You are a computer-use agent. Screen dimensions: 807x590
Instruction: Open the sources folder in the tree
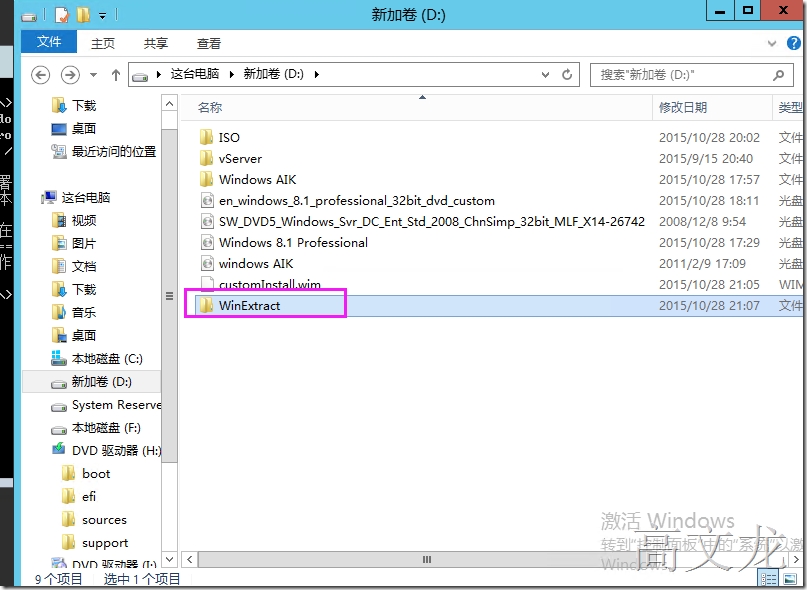click(x=104, y=520)
